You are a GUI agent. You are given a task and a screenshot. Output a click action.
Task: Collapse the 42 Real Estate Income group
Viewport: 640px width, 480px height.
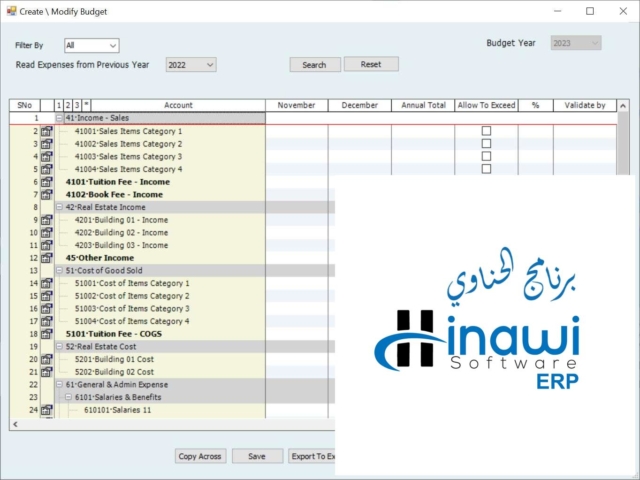(x=59, y=207)
